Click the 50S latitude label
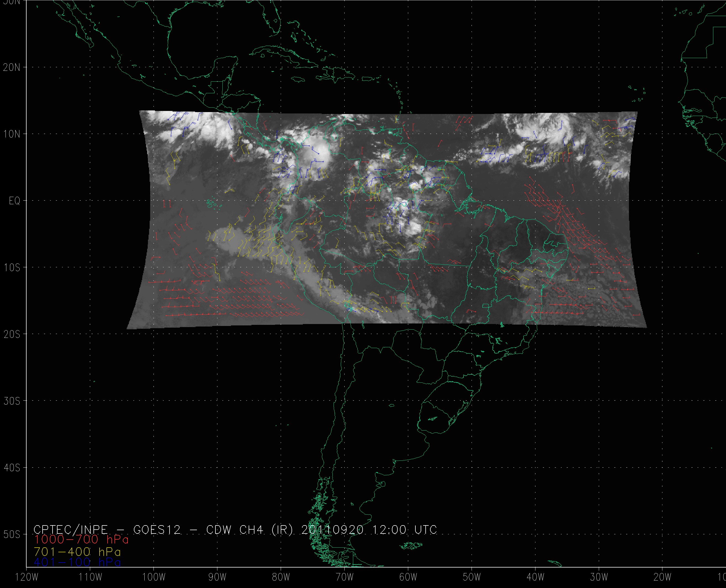The width and height of the screenshot is (726, 588). pos(12,535)
